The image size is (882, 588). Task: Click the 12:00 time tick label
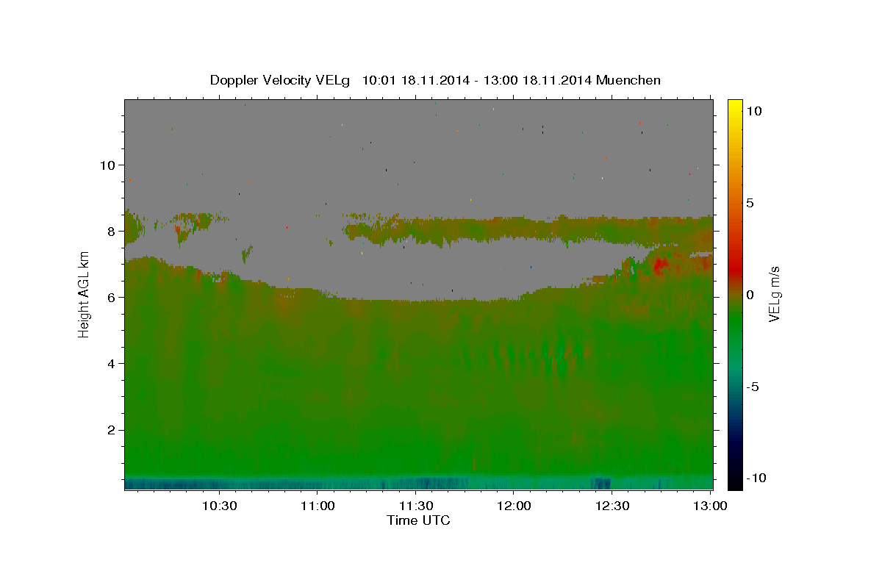[x=514, y=506]
